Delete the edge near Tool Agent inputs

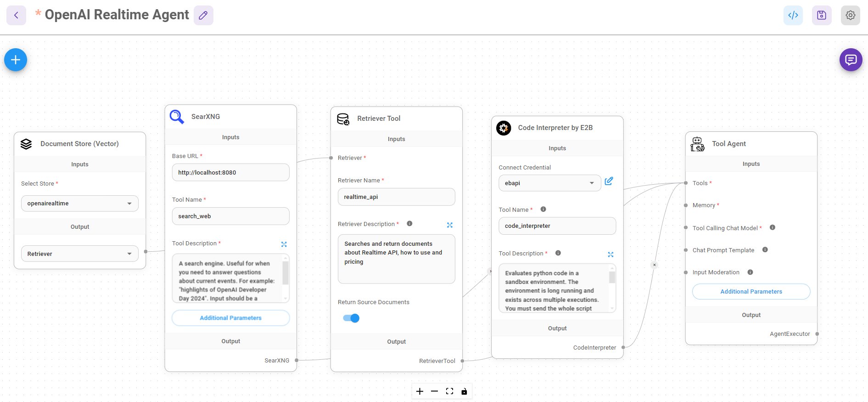655,265
